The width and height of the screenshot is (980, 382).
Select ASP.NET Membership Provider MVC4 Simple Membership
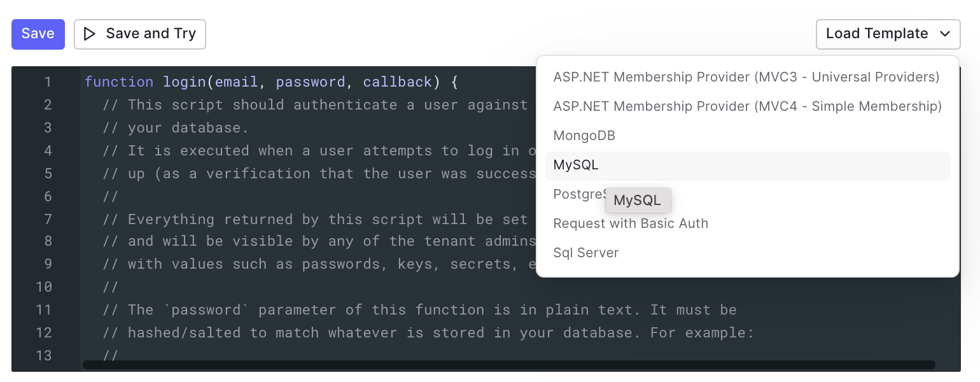(x=748, y=106)
